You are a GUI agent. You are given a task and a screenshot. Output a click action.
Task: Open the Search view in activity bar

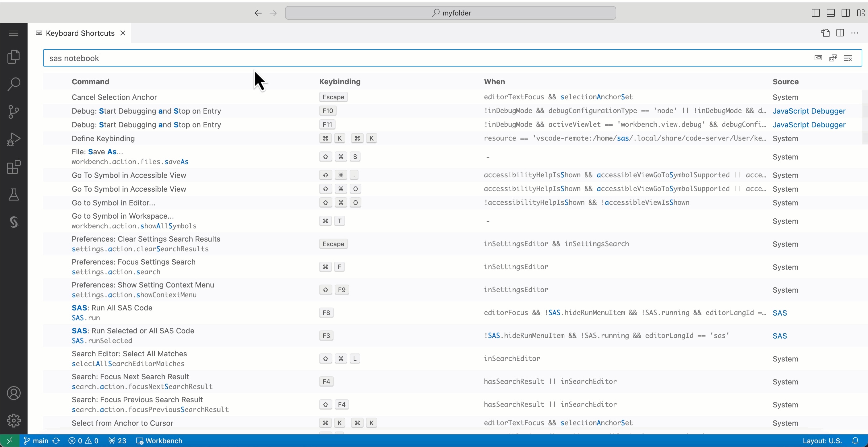tap(13, 84)
